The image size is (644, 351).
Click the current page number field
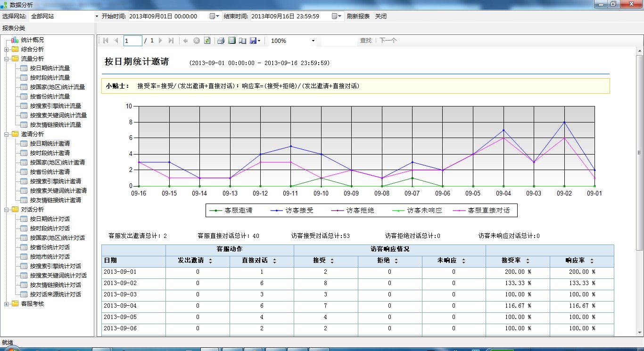132,41
